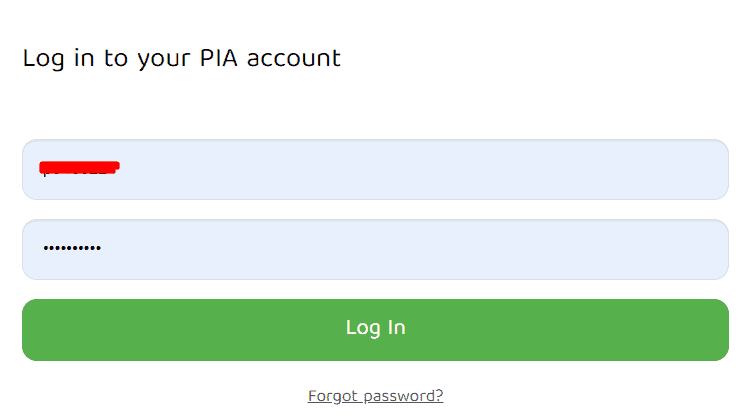Image resolution: width=753 pixels, height=418 pixels.
Task: Click the "Log in to your PIA account" heading
Action: 181,58
